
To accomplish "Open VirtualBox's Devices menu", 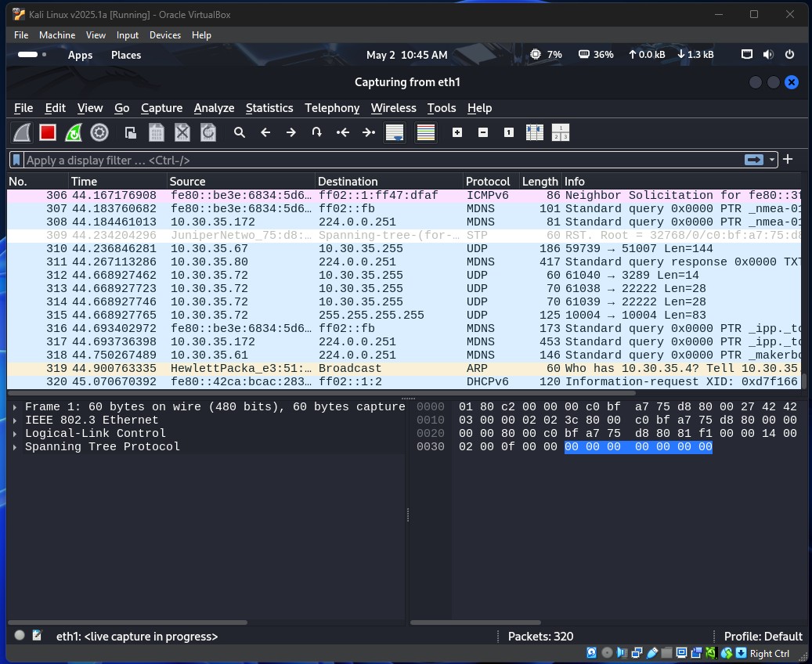I will [x=165, y=35].
